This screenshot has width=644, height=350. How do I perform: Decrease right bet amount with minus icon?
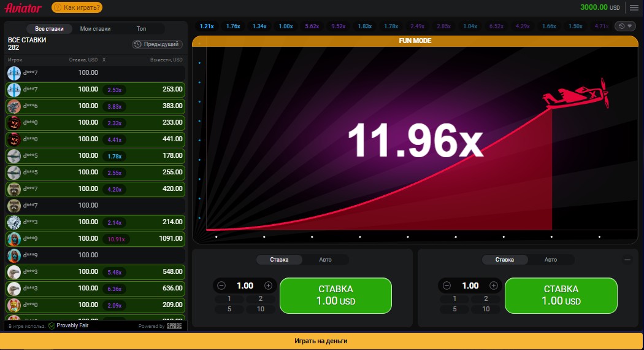coord(447,286)
